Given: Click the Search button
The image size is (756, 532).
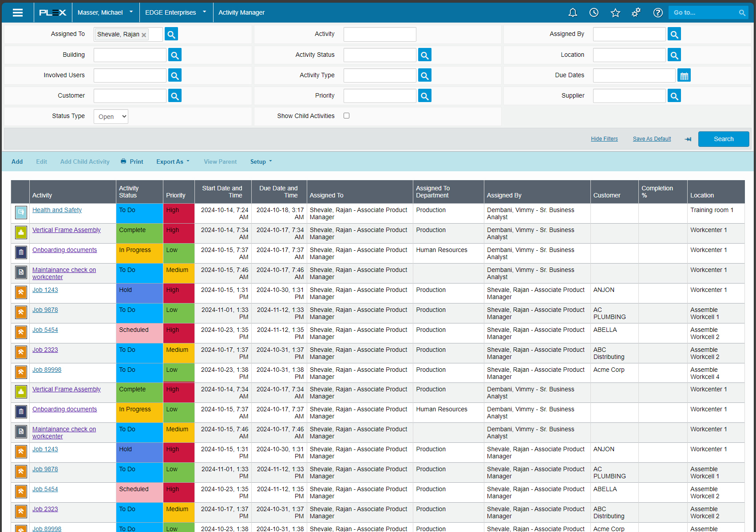Looking at the screenshot, I should (x=723, y=139).
